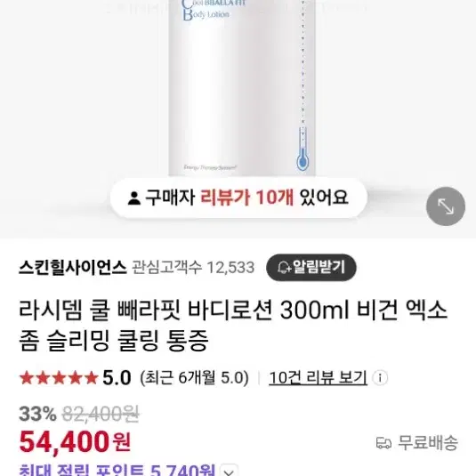Tap the 무료배송 label
The width and height of the screenshot is (476, 476).
point(428,443)
